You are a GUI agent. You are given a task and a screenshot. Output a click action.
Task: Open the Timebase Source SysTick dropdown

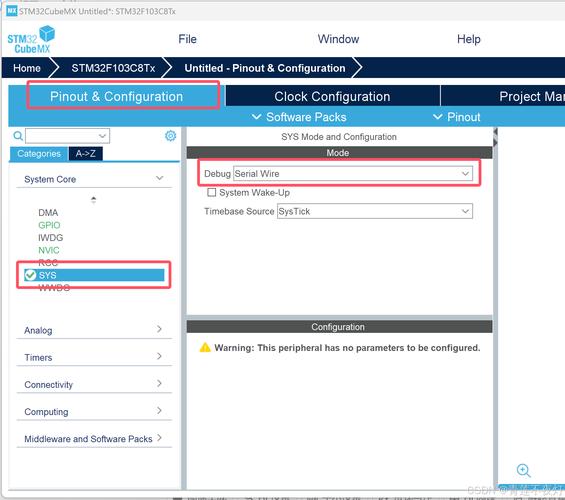375,211
